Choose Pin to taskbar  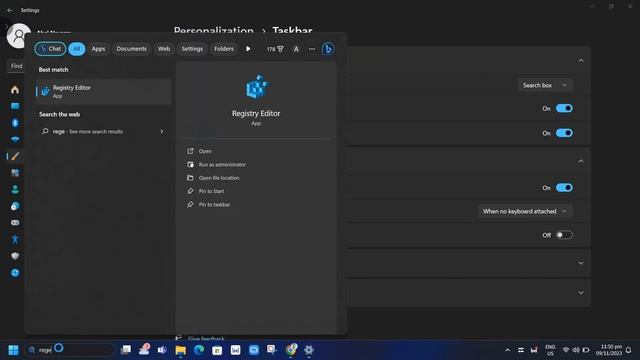[x=214, y=204]
